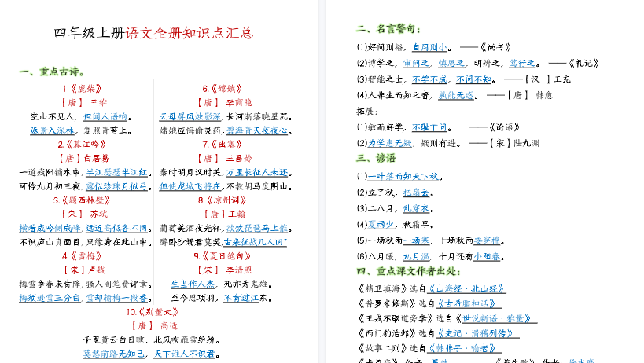The image size is (644, 363).
Task: Click underlined source '《韩非子·喻老》'
Action: click(465, 348)
